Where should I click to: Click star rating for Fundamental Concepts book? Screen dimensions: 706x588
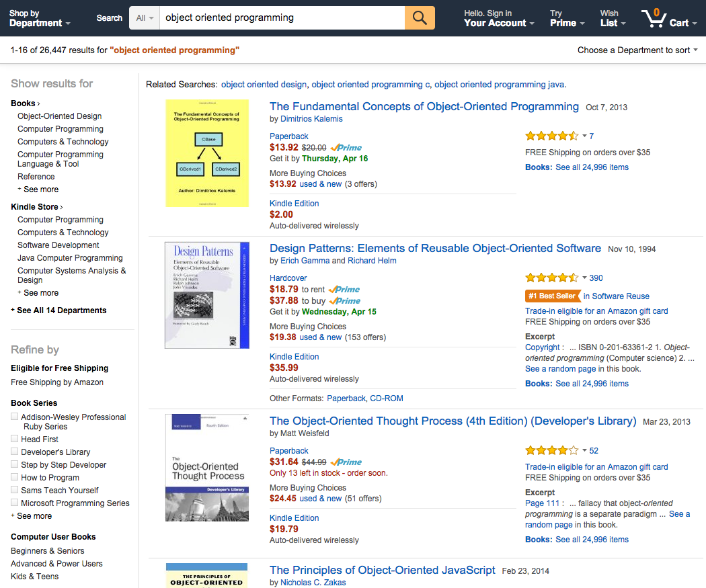click(551, 136)
